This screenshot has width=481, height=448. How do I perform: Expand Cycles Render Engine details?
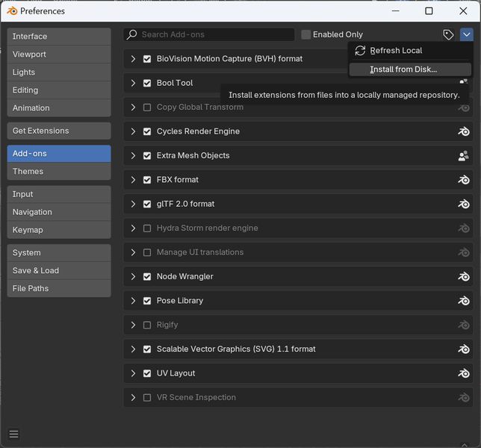coord(133,131)
